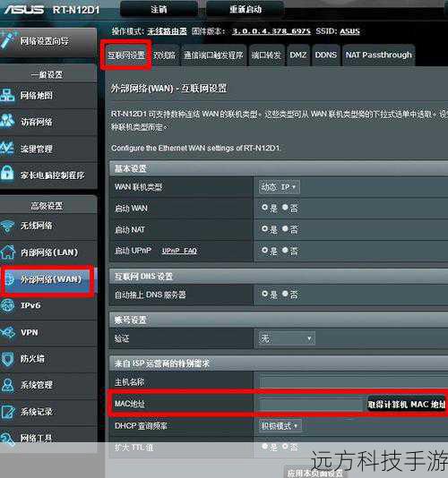Switch to the NAT Passthrough tab

pyautogui.click(x=378, y=55)
